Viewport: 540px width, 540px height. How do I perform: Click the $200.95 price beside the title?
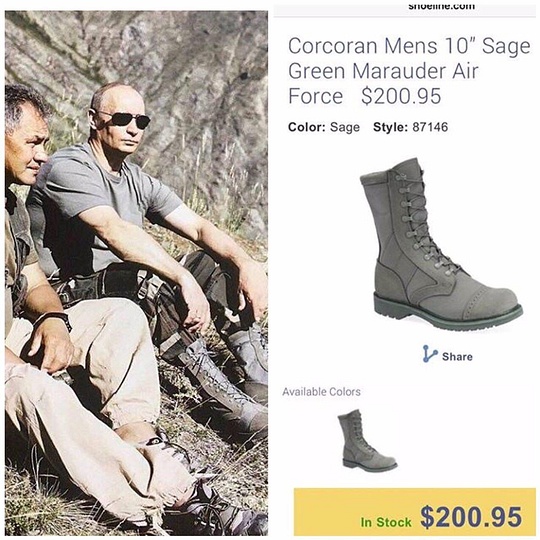tap(401, 96)
